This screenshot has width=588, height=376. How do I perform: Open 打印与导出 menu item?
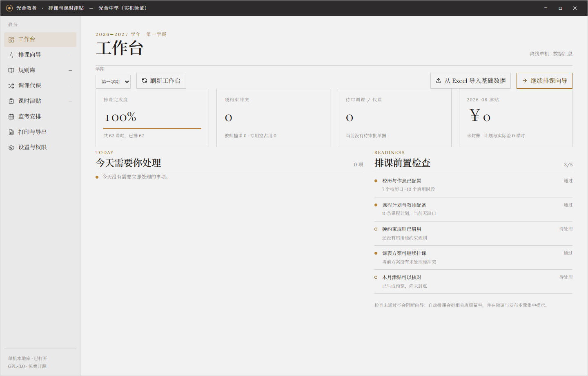pyautogui.click(x=40, y=132)
